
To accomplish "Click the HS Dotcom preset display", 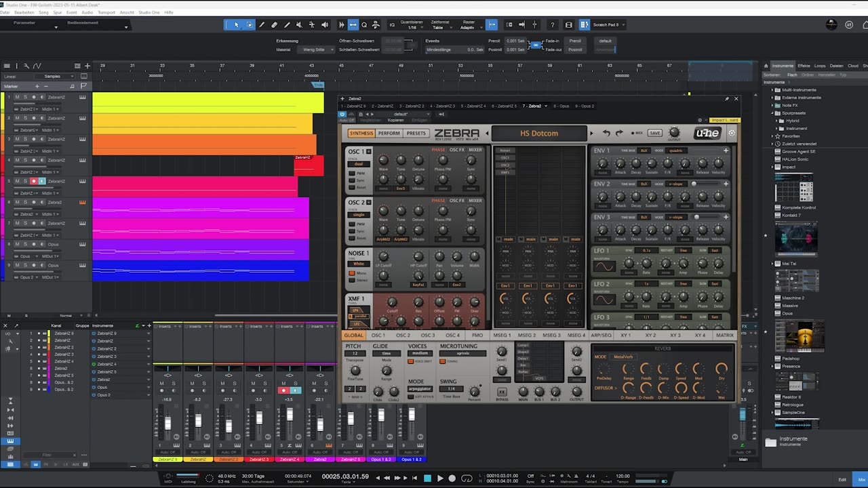I will [539, 133].
